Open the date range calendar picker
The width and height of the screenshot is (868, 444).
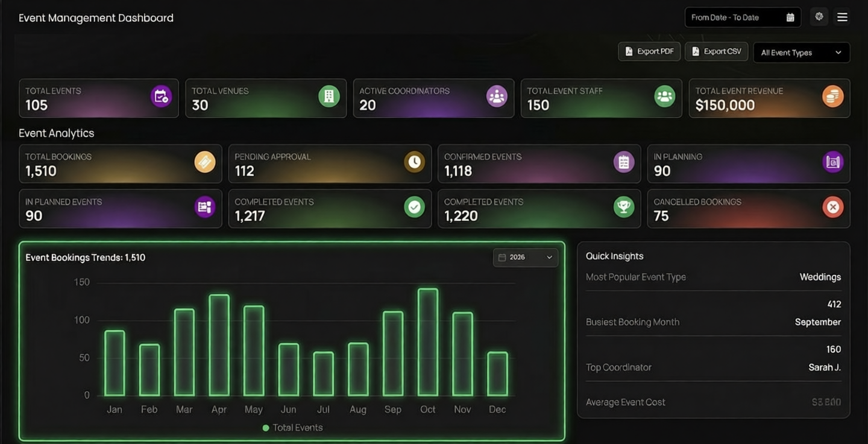[x=790, y=17]
